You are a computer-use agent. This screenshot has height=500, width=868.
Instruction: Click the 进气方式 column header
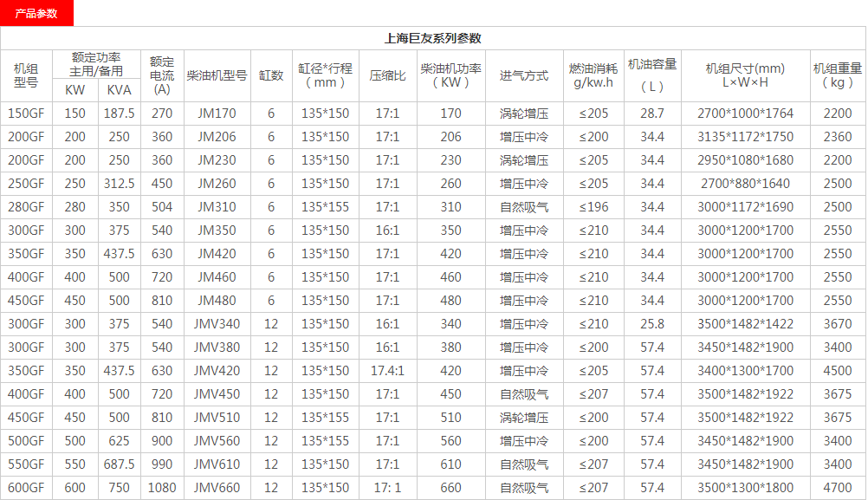coord(524,75)
